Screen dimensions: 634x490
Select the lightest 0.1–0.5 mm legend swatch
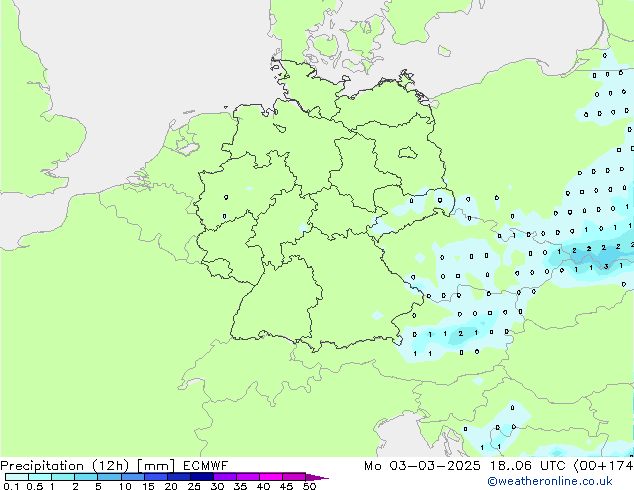click(17, 477)
